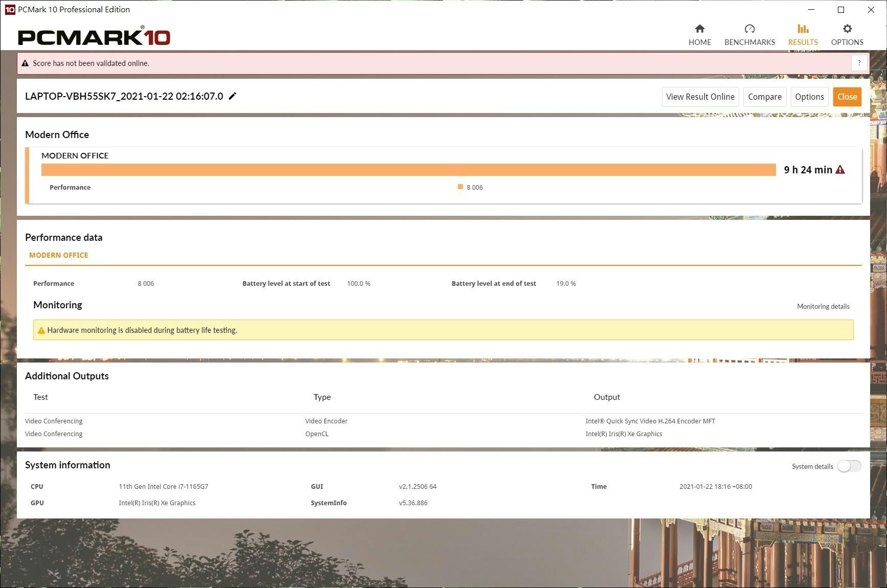Click the CPU value 11th Gen Intel Core i7-1165G7
This screenshot has width=887, height=588.
tap(163, 486)
